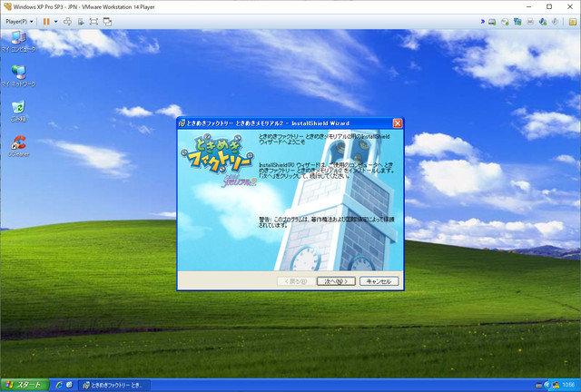Open the Player(P) menu

(x=19, y=22)
